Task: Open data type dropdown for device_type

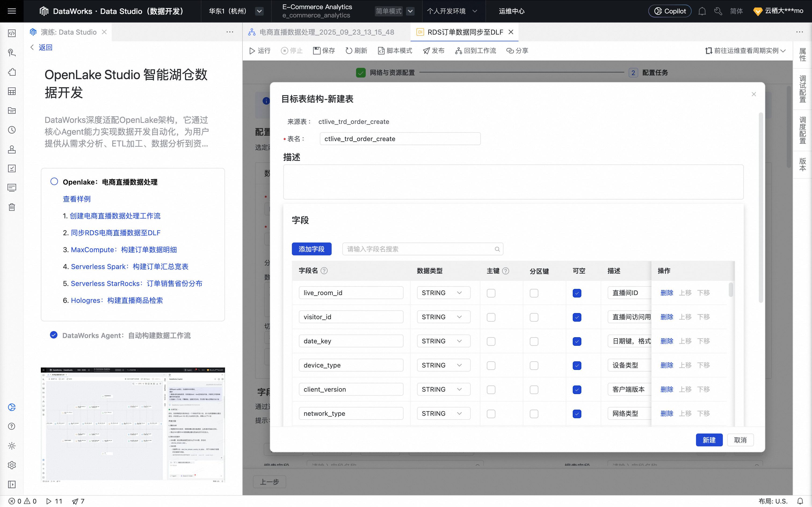Action: (x=443, y=365)
